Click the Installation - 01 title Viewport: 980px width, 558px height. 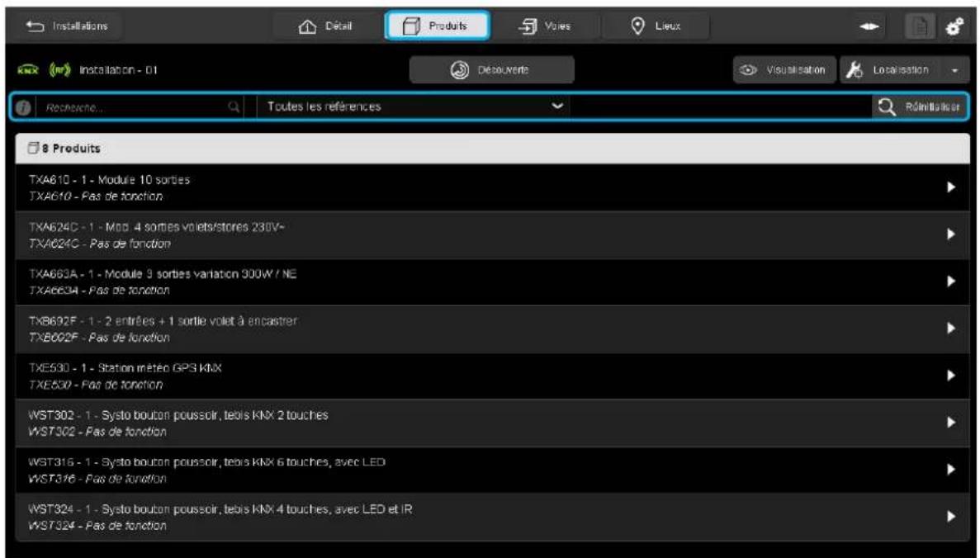pos(118,70)
